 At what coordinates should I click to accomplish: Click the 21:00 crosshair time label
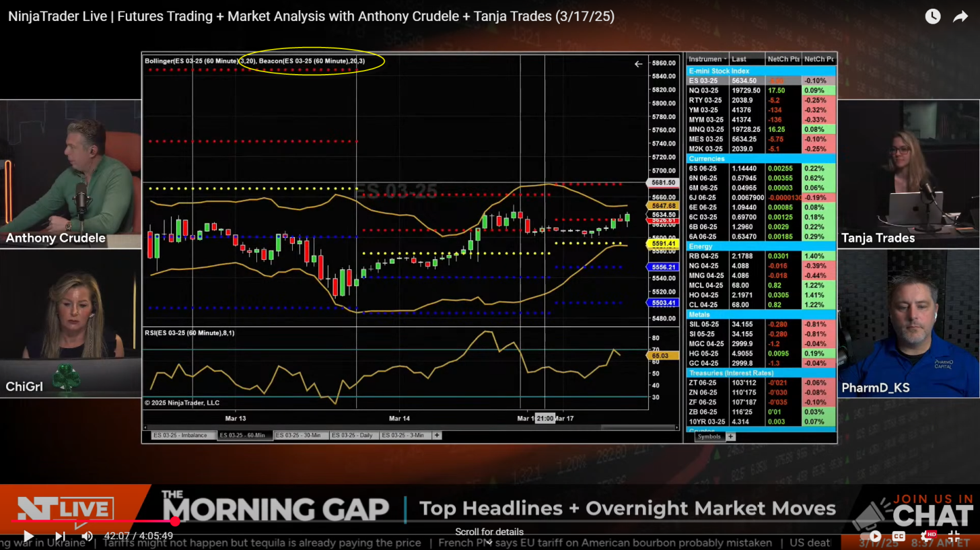click(545, 419)
